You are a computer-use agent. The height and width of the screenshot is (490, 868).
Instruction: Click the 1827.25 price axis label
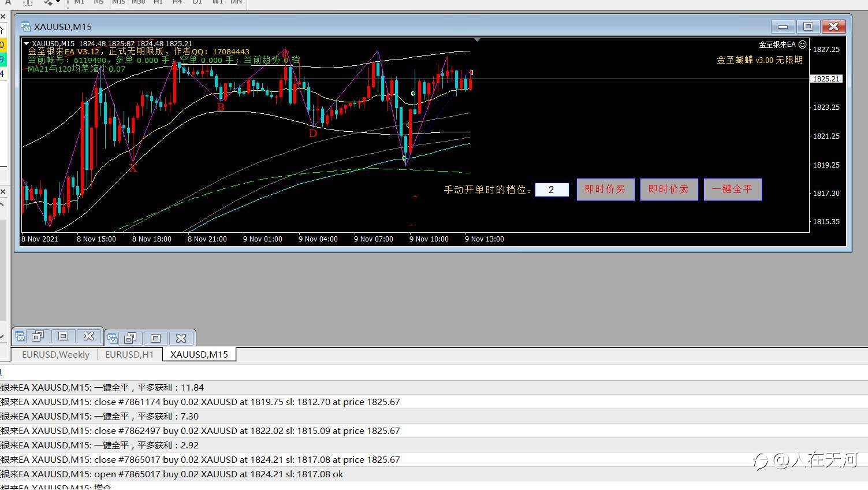tap(826, 50)
